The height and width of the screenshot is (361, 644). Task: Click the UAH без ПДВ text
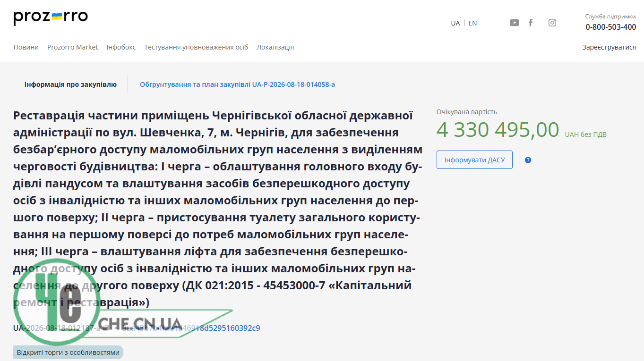[x=586, y=134]
